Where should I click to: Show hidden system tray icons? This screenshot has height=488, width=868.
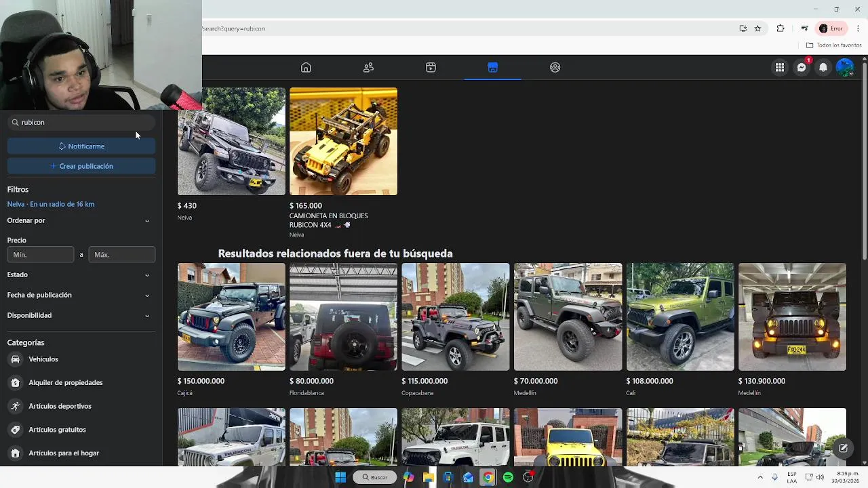coord(760,477)
